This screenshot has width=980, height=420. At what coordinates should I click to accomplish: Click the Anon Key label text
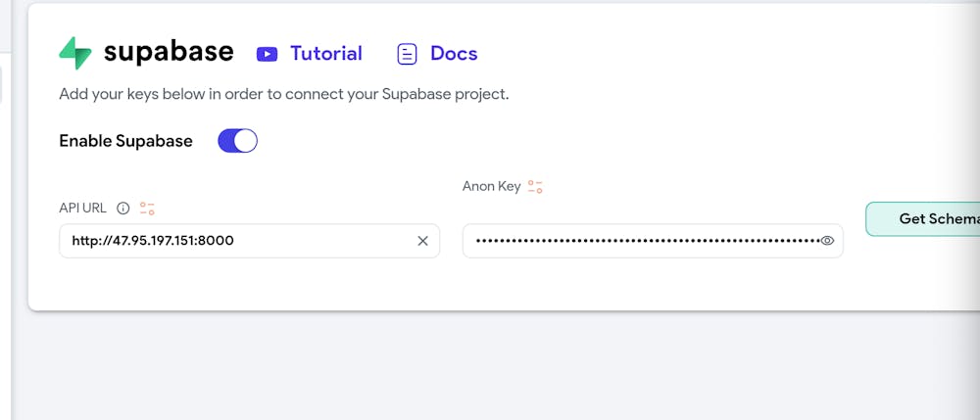[x=491, y=187]
